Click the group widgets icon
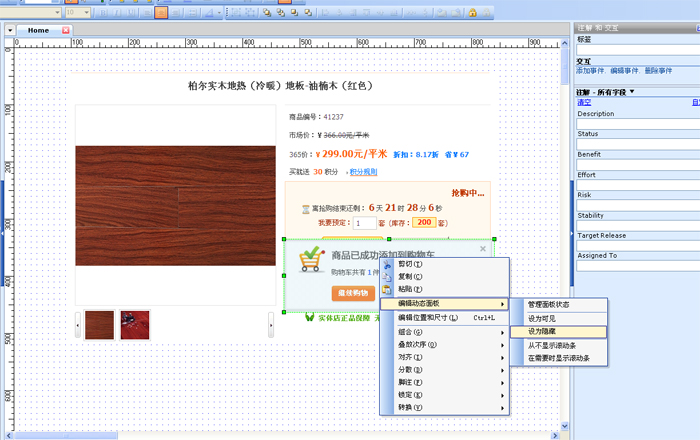 [x=236, y=12]
